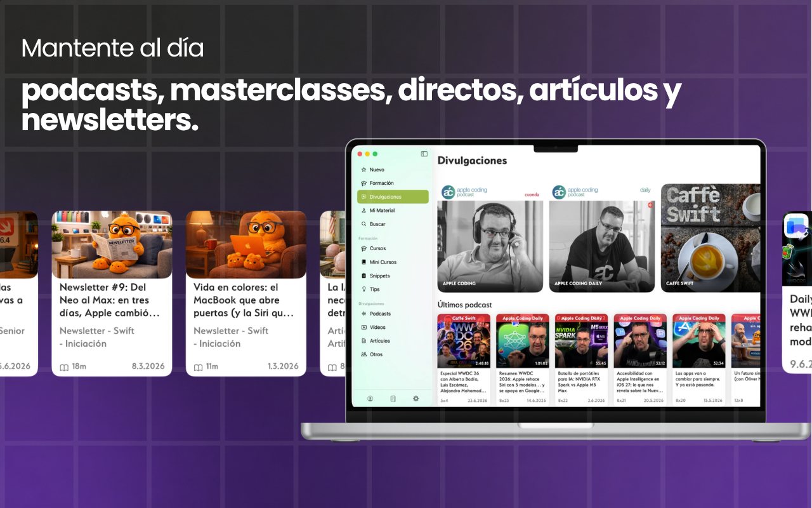812x508 pixels.
Task: Open the document icon at sidebar bottom
Action: click(393, 399)
